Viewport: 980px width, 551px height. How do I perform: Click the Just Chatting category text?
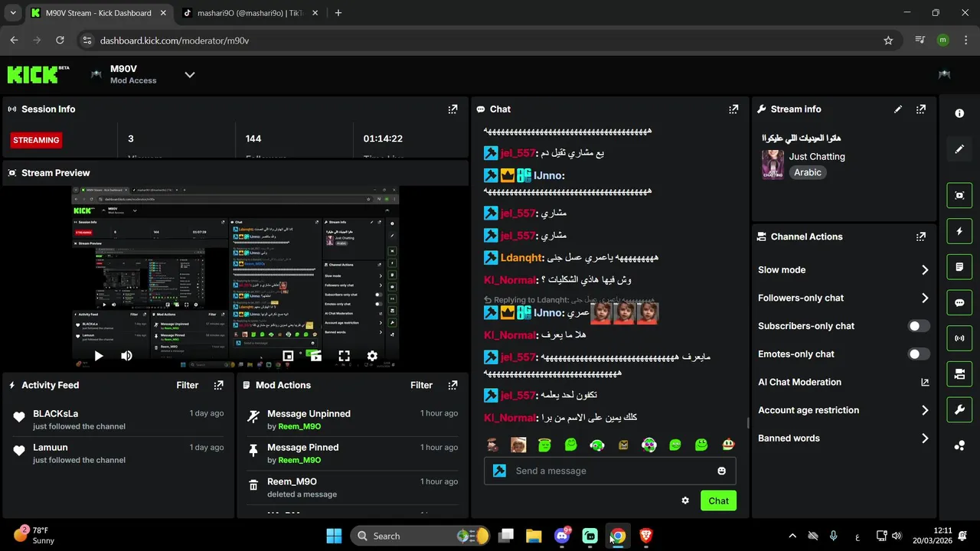817,157
